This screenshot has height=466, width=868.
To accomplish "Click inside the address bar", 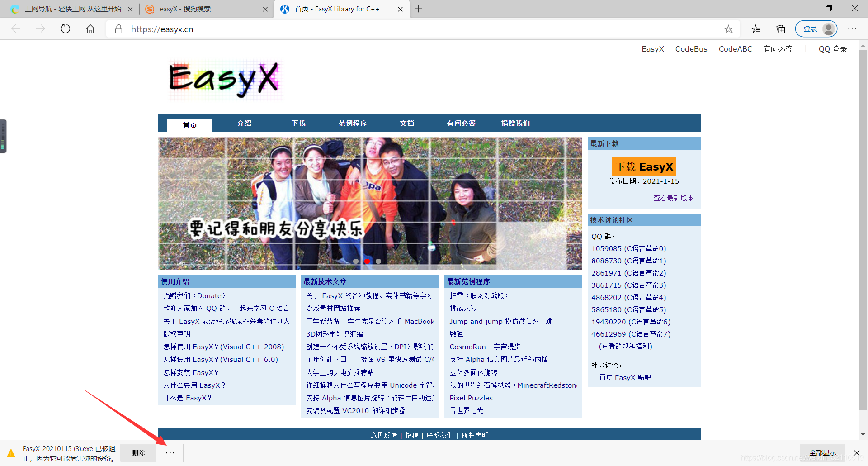I will click(316, 29).
